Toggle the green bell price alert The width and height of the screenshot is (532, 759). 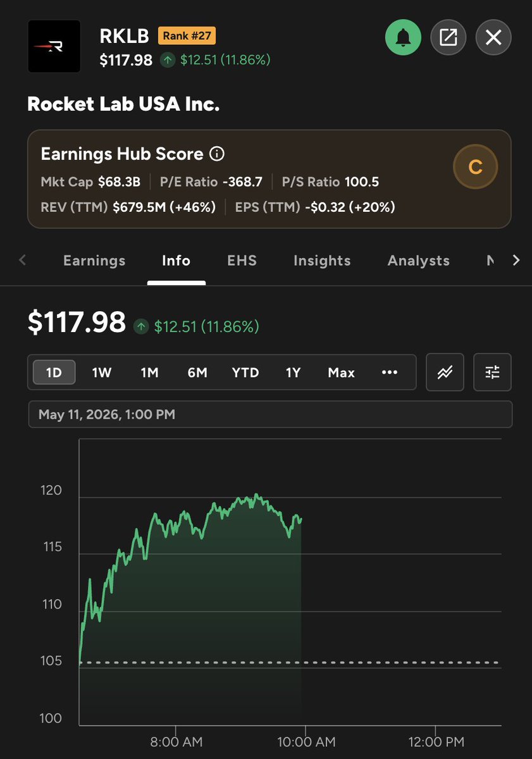403,37
